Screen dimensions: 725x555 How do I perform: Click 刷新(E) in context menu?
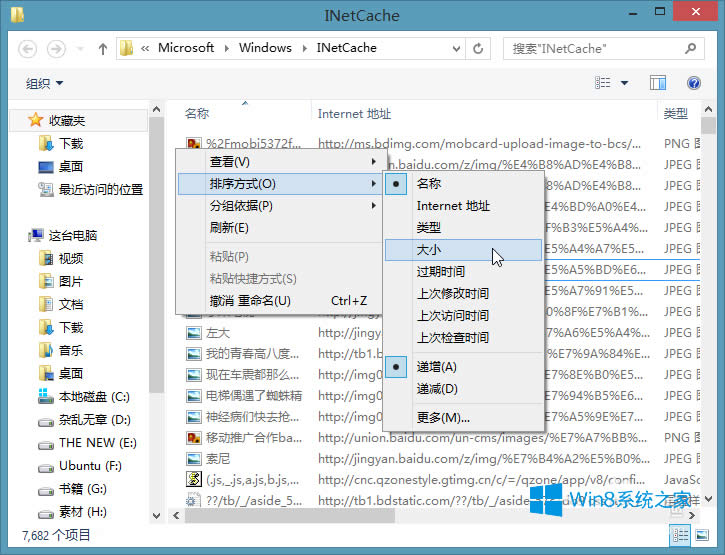click(x=280, y=228)
